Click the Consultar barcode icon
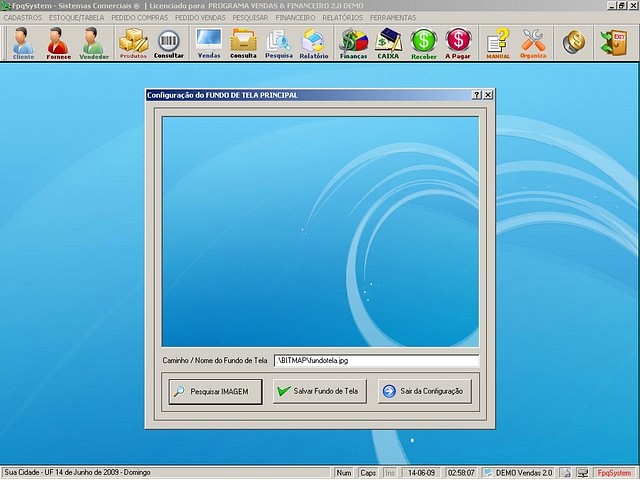 (168, 43)
